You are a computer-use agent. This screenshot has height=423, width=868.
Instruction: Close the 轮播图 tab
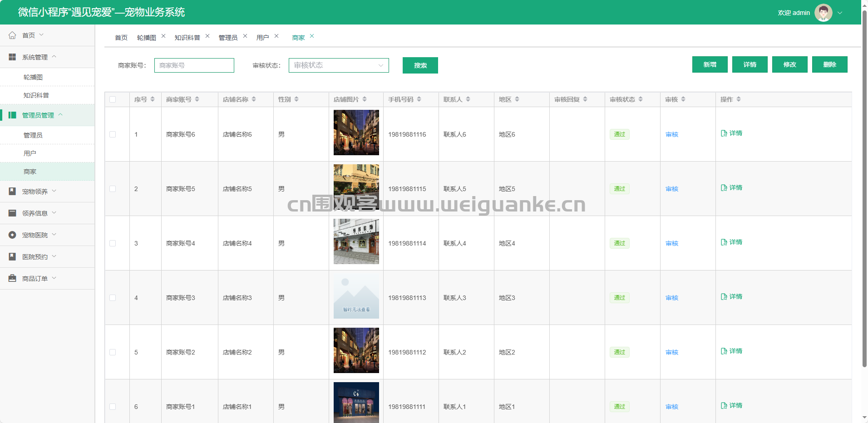pos(163,36)
